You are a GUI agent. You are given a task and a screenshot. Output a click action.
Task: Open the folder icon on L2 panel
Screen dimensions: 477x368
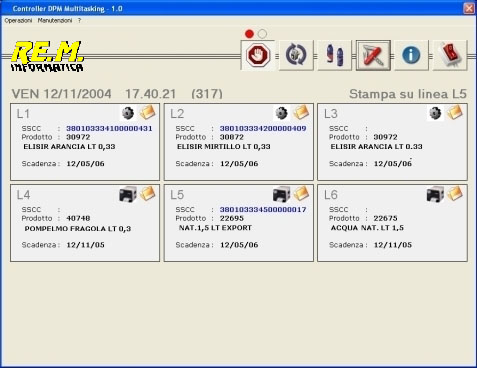[301, 112]
